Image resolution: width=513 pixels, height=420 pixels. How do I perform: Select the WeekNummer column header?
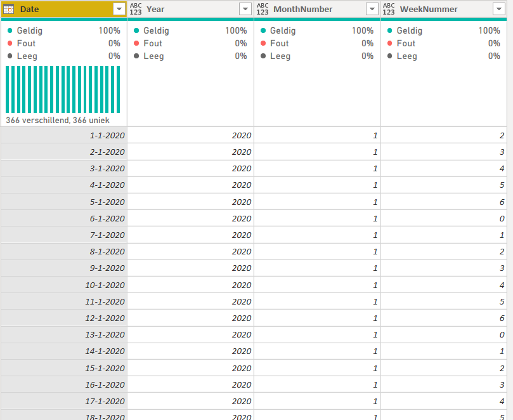click(x=444, y=9)
